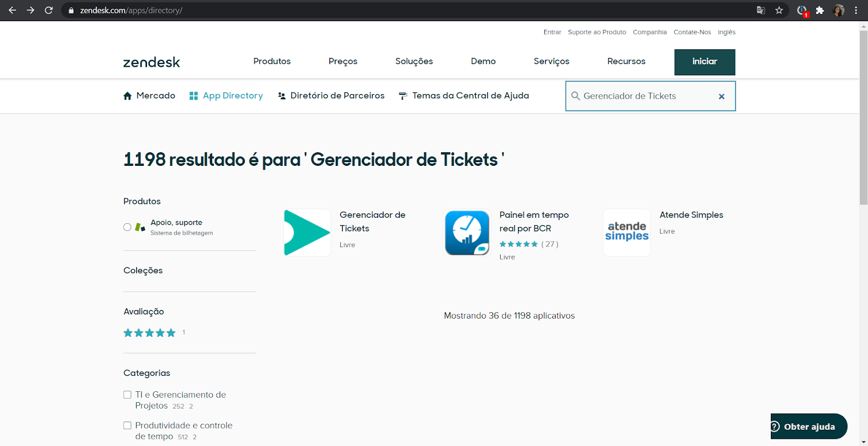The image size is (868, 446).
Task: Click the Diretório de Parceiros people icon
Action: point(282,96)
